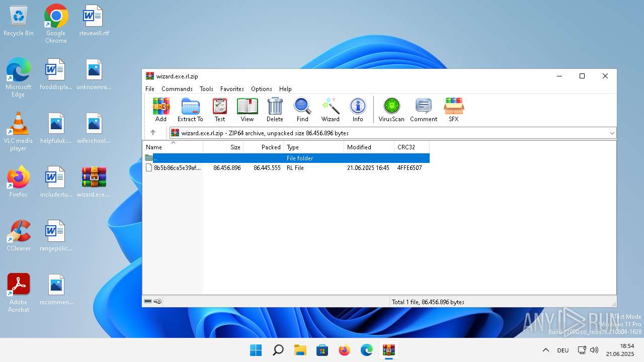
Task: Open VLC media player desktop shortcut
Action: [x=19, y=132]
